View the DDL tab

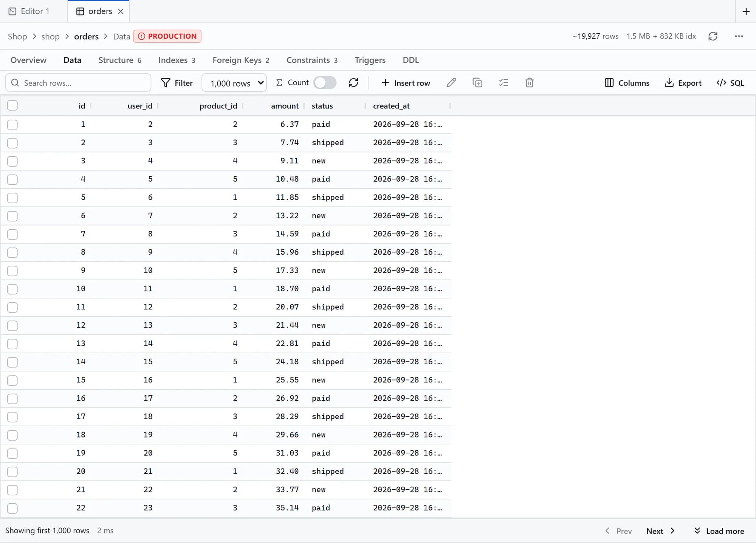[411, 60]
